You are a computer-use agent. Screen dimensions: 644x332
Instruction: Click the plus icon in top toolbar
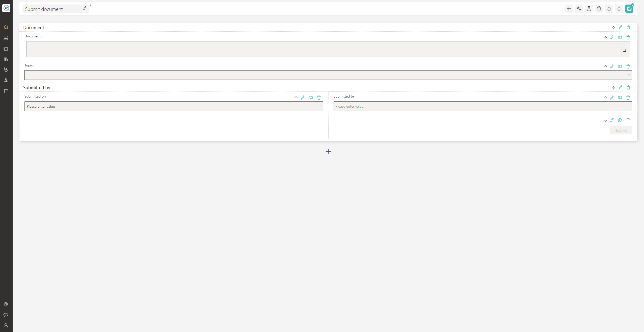pyautogui.click(x=569, y=9)
